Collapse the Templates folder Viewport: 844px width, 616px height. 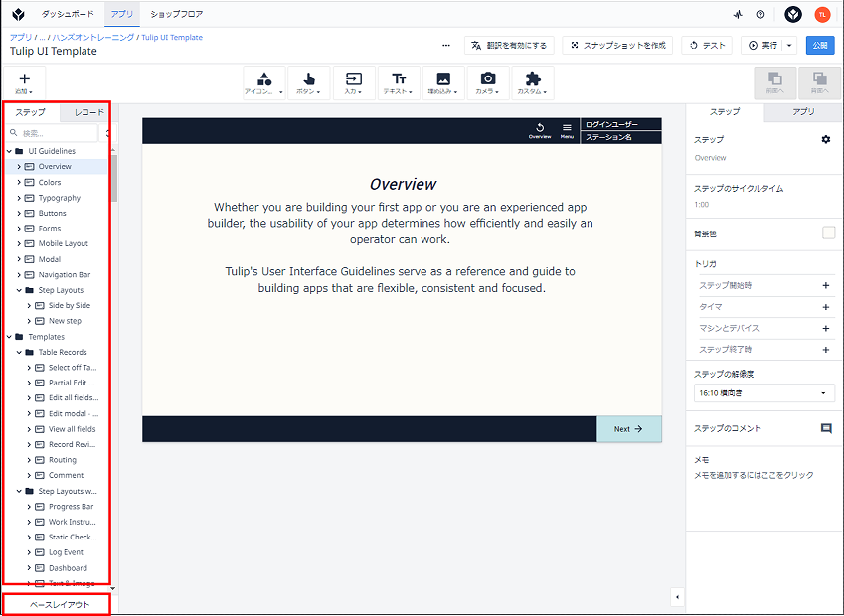(9, 337)
